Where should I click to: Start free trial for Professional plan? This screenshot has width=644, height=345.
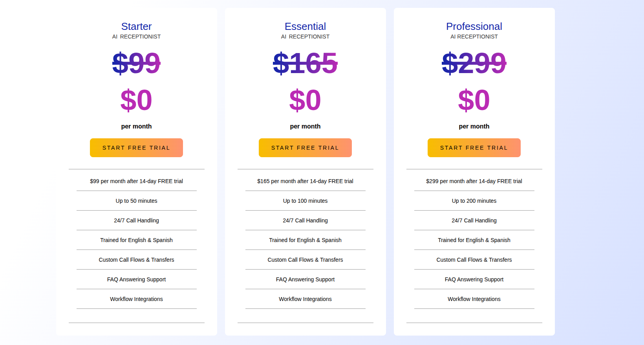tap(474, 148)
